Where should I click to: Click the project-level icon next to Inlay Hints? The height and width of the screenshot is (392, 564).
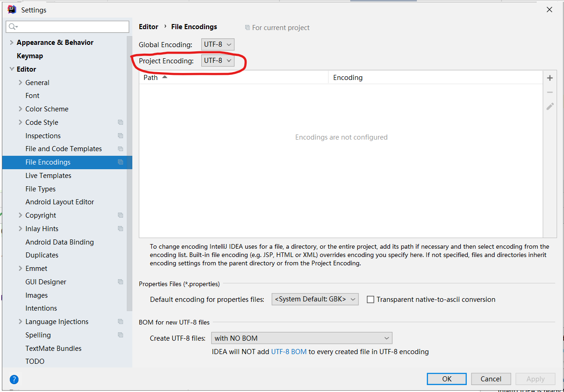[x=120, y=229]
